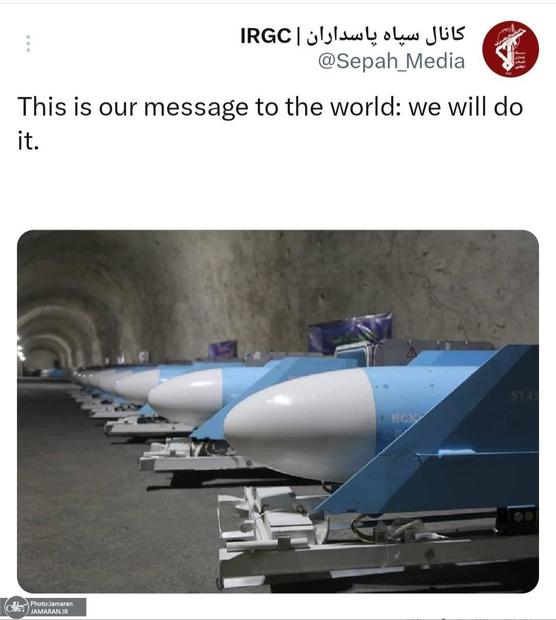This screenshot has height=620, width=556.
Task: Click the Jamaran circular logo watermark
Action: point(16,607)
